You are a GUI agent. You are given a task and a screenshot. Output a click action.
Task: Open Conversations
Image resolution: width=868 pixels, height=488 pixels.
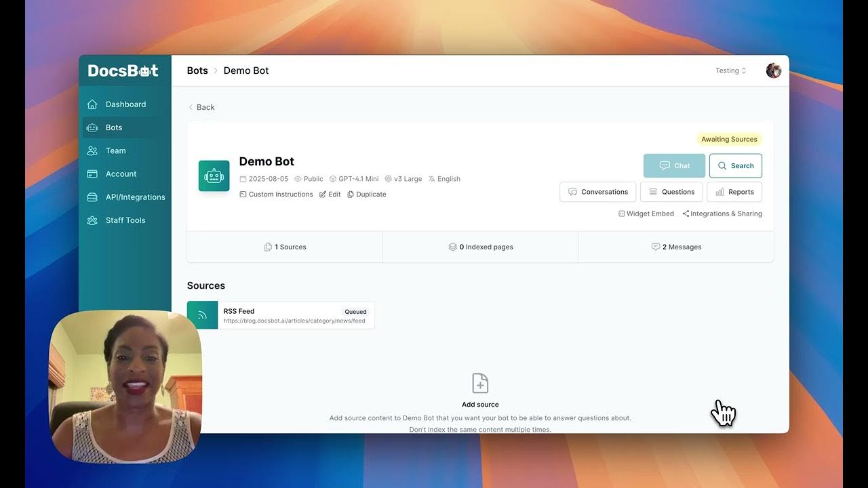pyautogui.click(x=597, y=192)
